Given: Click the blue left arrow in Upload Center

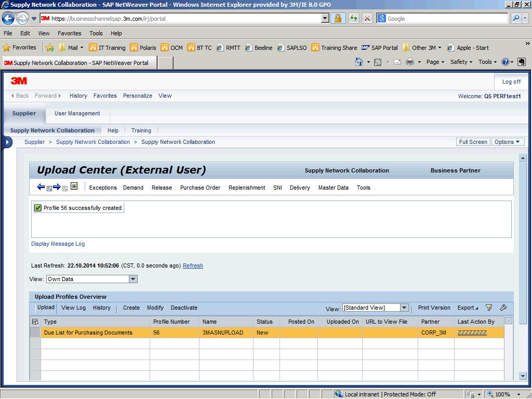Looking at the screenshot, I should 41,187.
